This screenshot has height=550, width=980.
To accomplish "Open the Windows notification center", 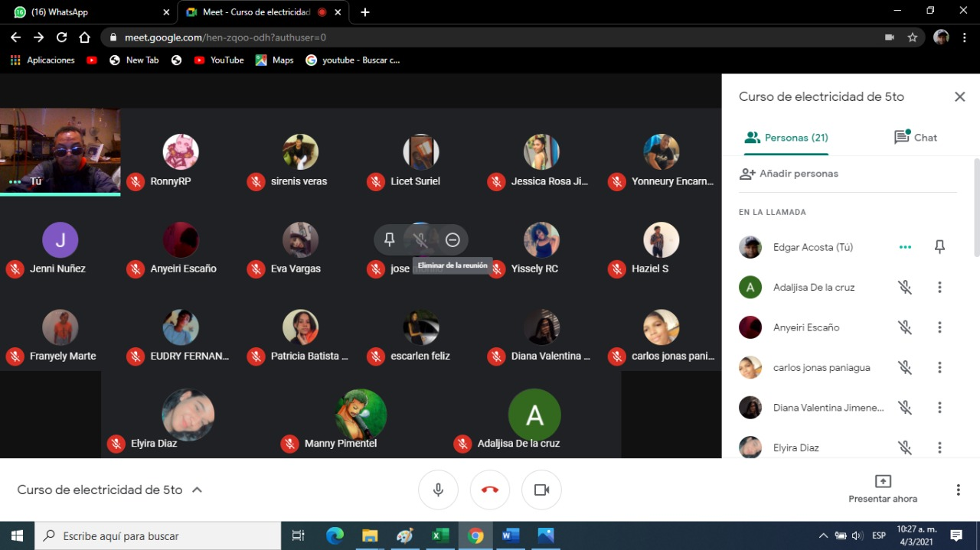I will (x=956, y=535).
